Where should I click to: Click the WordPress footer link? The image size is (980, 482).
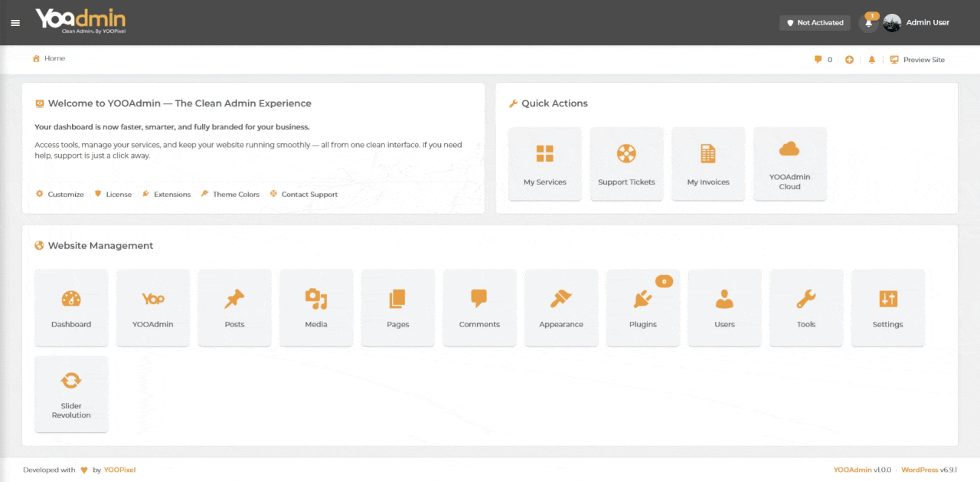920,470
